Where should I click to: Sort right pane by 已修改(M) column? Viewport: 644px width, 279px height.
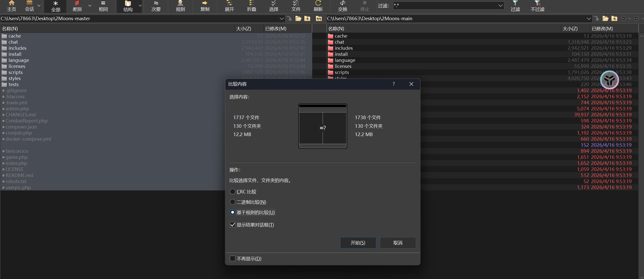click(614, 29)
